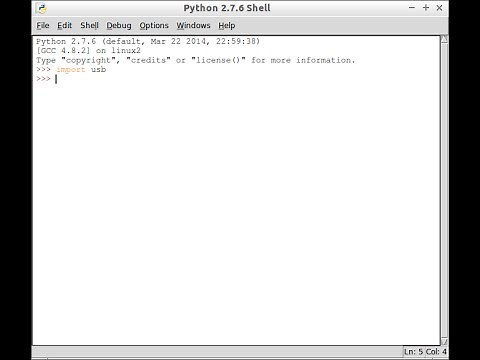Click the 'Col: 4' status indicator
Viewport: 480px width, 360px height.
click(436, 352)
